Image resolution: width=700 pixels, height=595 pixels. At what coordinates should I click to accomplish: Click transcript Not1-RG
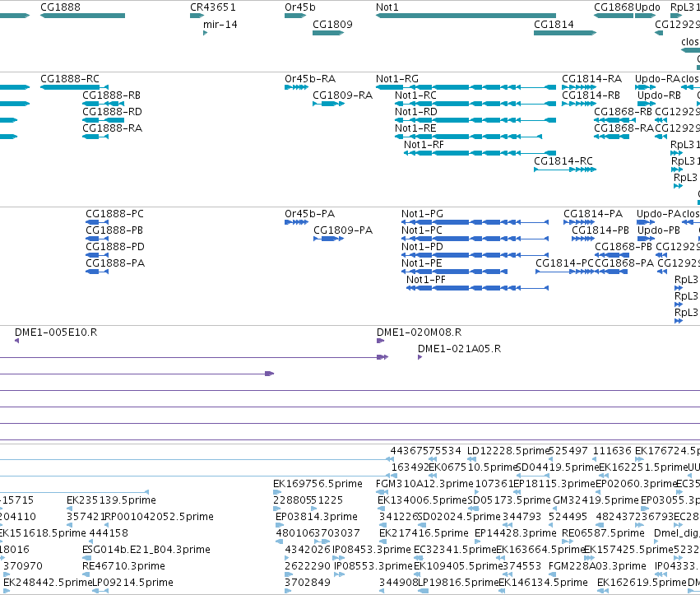(x=466, y=87)
